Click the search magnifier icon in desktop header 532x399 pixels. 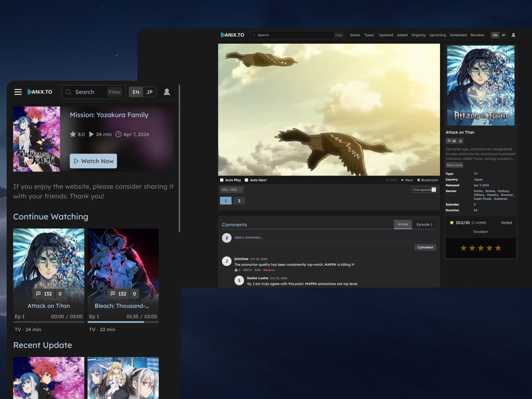click(x=254, y=35)
